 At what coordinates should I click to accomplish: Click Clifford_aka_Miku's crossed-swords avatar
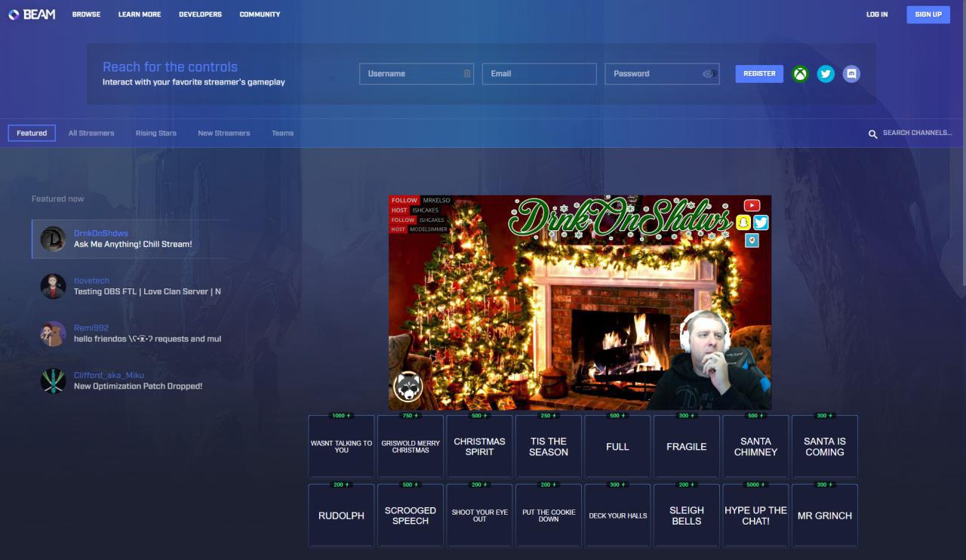tap(53, 380)
